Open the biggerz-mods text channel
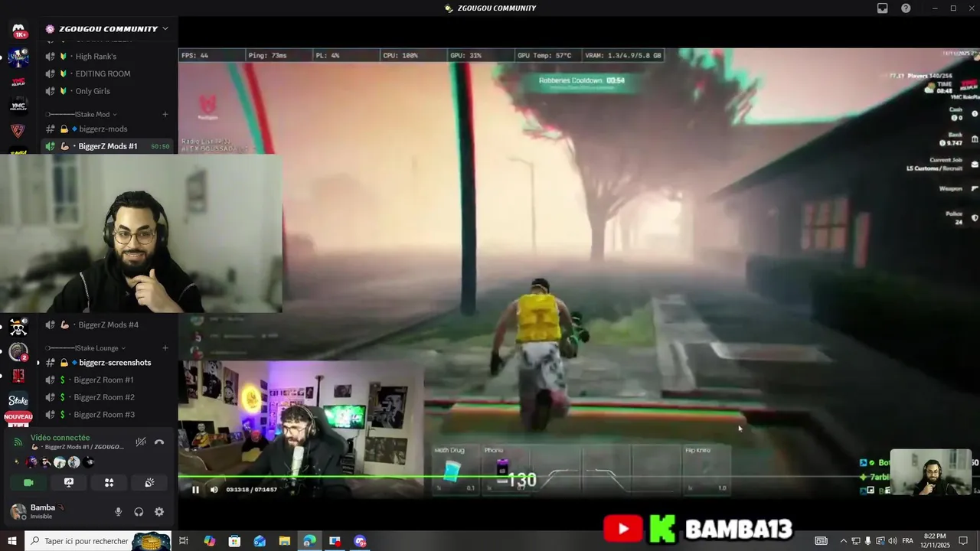Image resolution: width=980 pixels, height=551 pixels. 107,129
